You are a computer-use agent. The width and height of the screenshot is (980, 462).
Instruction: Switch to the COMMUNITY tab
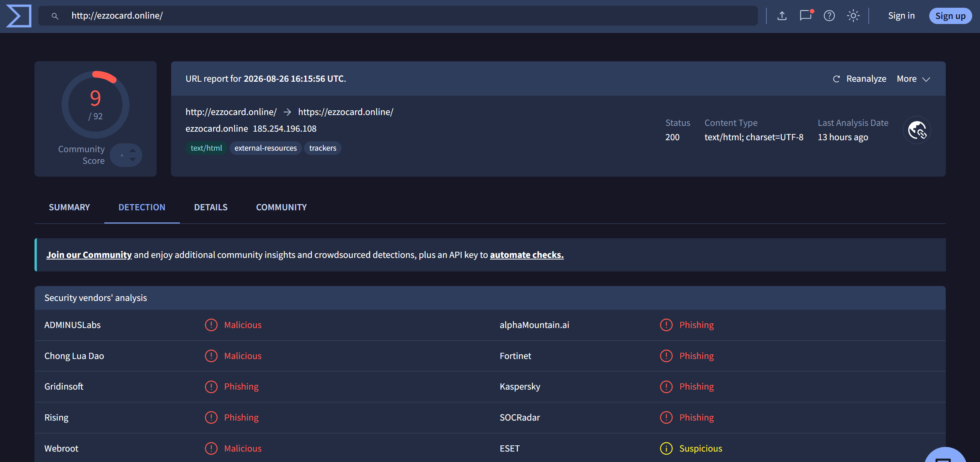[281, 207]
